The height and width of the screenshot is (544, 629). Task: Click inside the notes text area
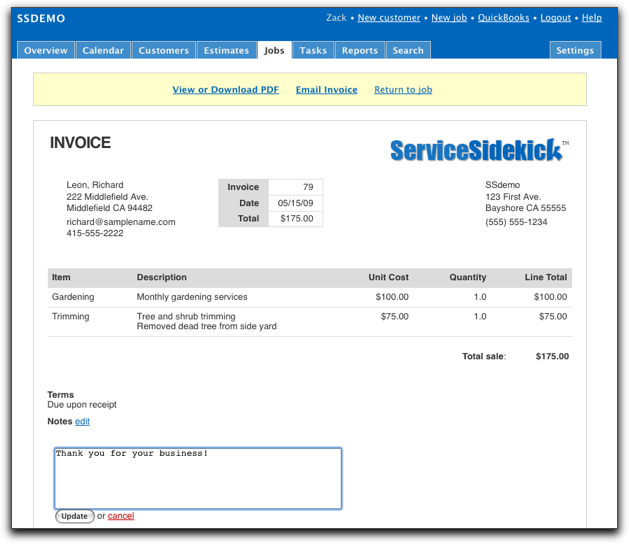click(198, 478)
